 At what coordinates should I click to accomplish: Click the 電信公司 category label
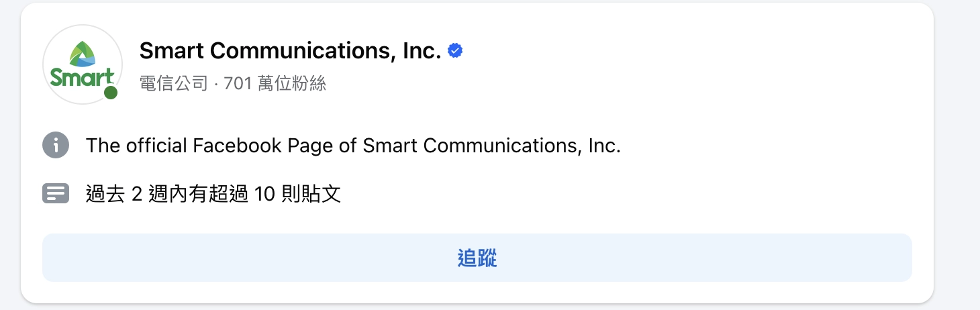click(173, 84)
